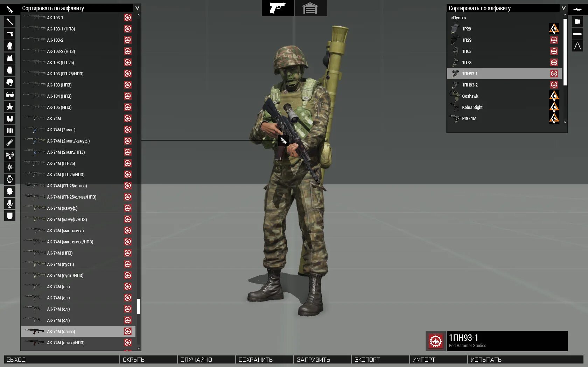Select the 1П63 optic

click(x=504, y=51)
